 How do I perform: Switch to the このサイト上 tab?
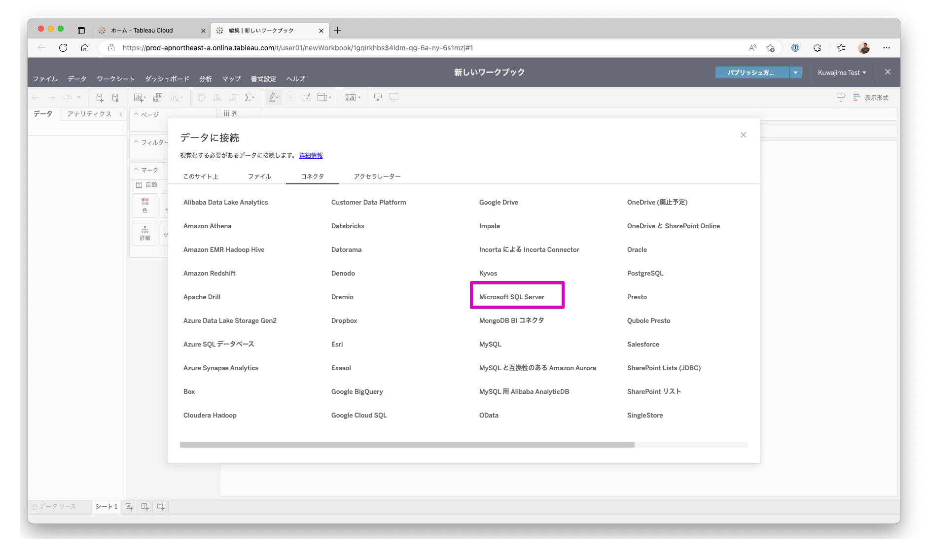point(201,176)
